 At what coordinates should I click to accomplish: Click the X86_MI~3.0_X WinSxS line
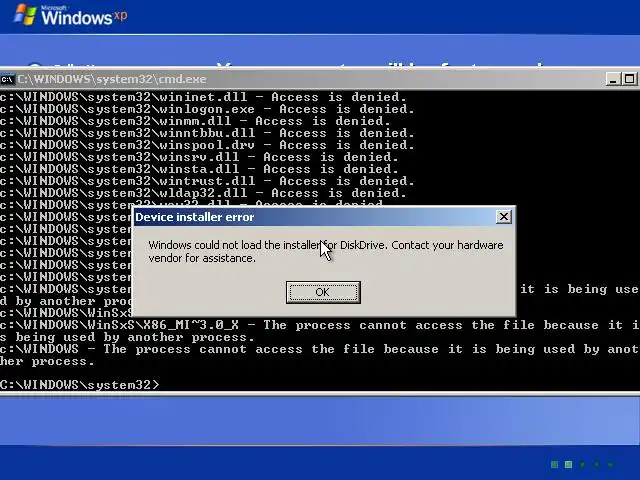pos(320,325)
